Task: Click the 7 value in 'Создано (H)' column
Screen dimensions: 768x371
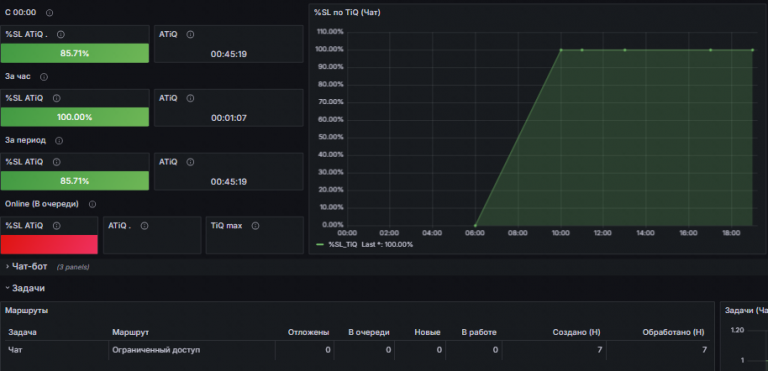Action: point(600,350)
